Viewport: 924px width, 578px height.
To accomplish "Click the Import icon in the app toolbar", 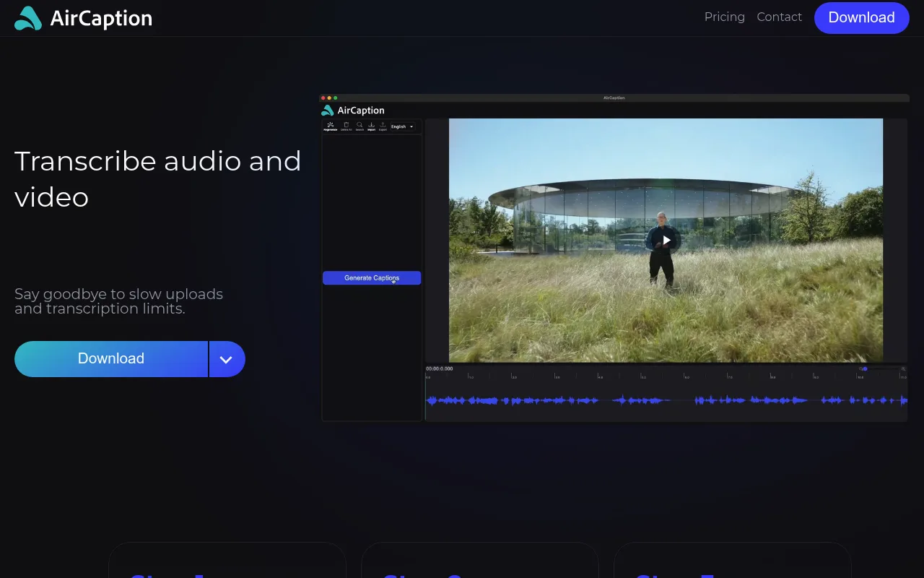I will click(x=371, y=126).
